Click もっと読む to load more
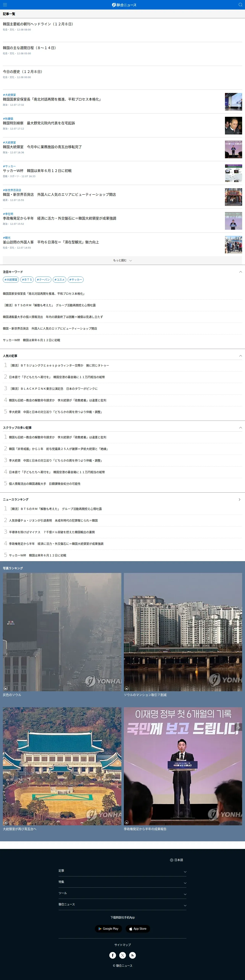Viewport: 245px width, 980px height. [122, 261]
